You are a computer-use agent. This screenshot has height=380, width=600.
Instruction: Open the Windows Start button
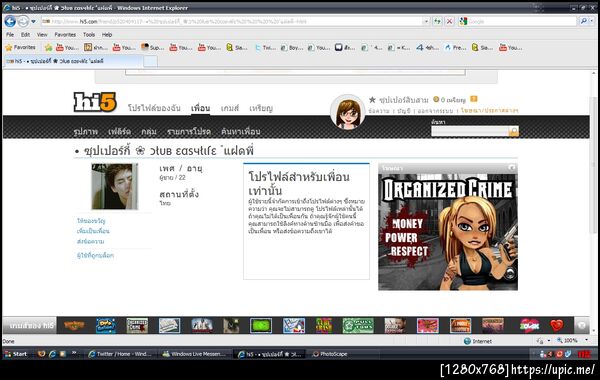(x=16, y=354)
